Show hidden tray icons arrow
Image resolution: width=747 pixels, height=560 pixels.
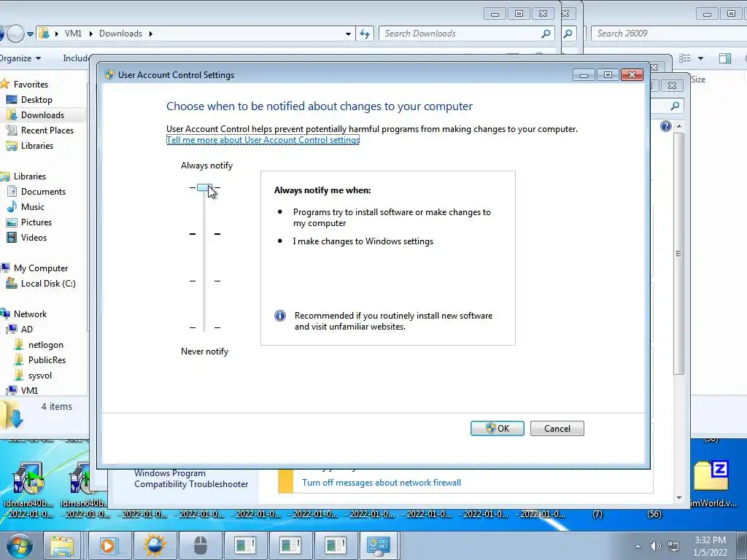(x=638, y=546)
